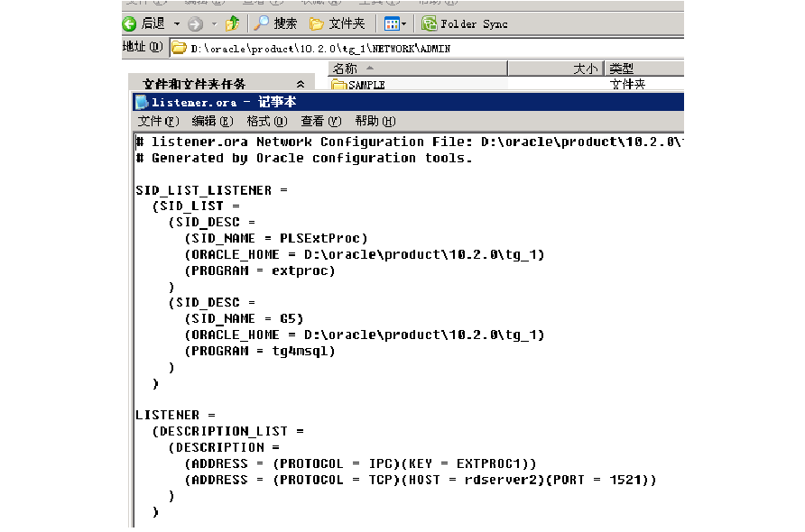Click the address bar folder icon
The height and width of the screenshot is (532, 805).
pyautogui.click(x=179, y=48)
